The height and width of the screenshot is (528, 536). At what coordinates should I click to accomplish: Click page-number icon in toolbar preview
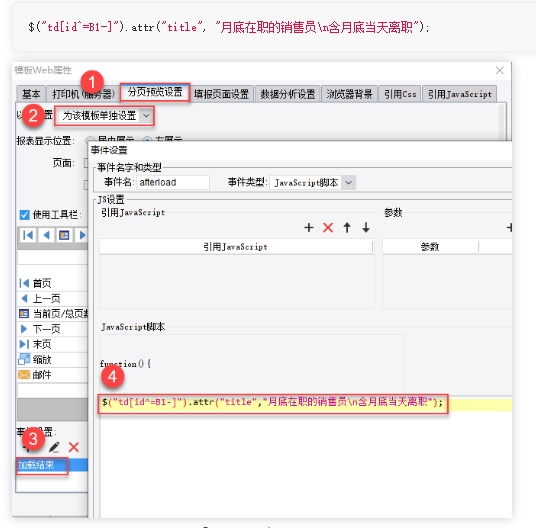[64, 235]
